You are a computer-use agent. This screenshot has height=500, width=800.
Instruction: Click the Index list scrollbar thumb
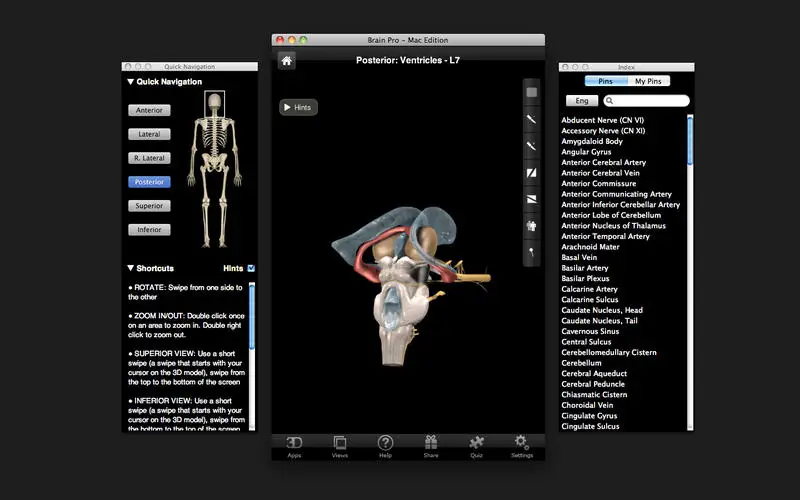coord(690,140)
